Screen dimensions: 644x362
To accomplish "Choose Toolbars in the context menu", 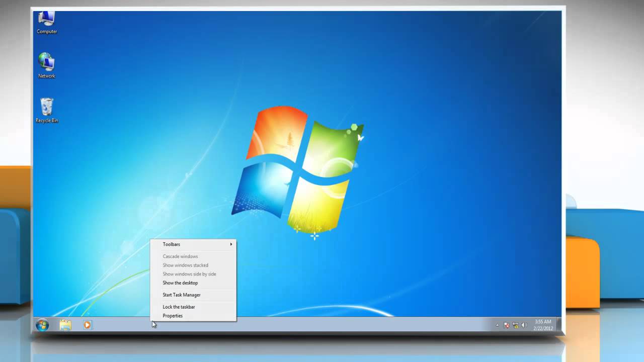I will pos(194,244).
